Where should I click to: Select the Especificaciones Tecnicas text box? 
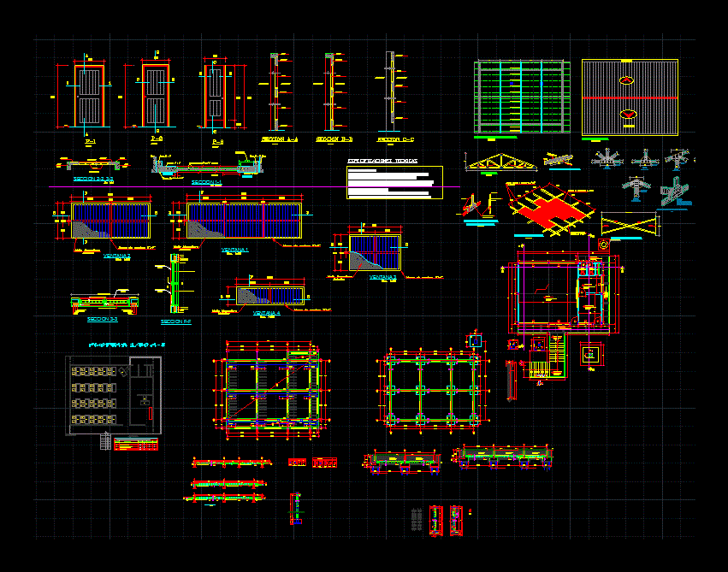(394, 182)
